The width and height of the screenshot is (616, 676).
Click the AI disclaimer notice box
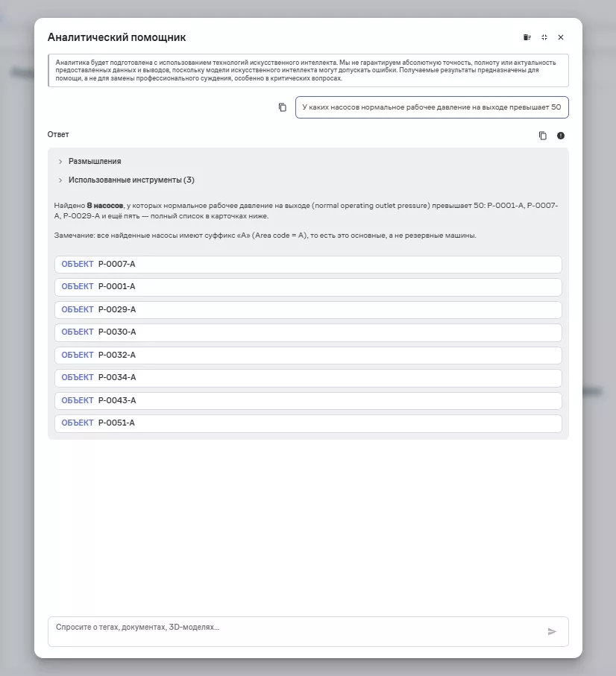(x=308, y=70)
